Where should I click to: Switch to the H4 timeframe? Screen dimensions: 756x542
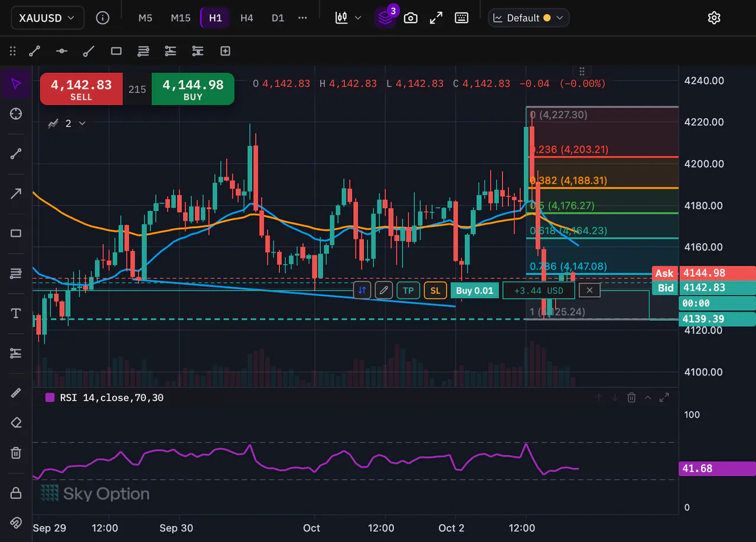247,18
